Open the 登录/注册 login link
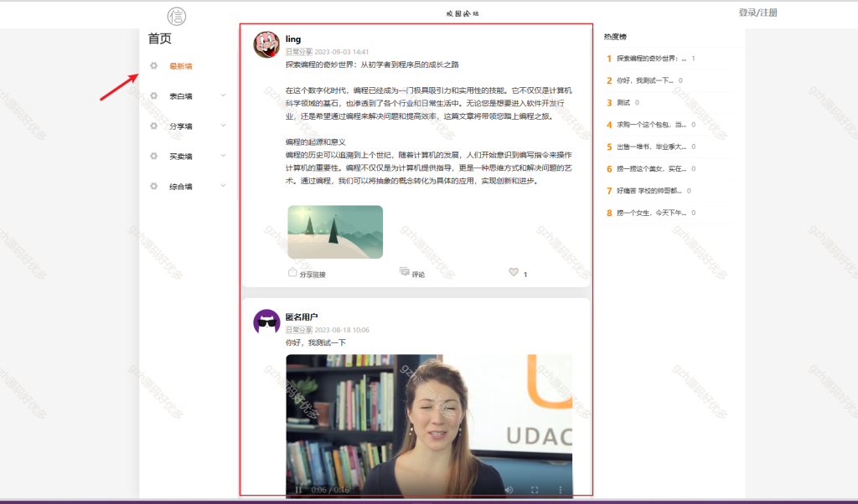Image resolution: width=858 pixels, height=504 pixels. click(757, 13)
